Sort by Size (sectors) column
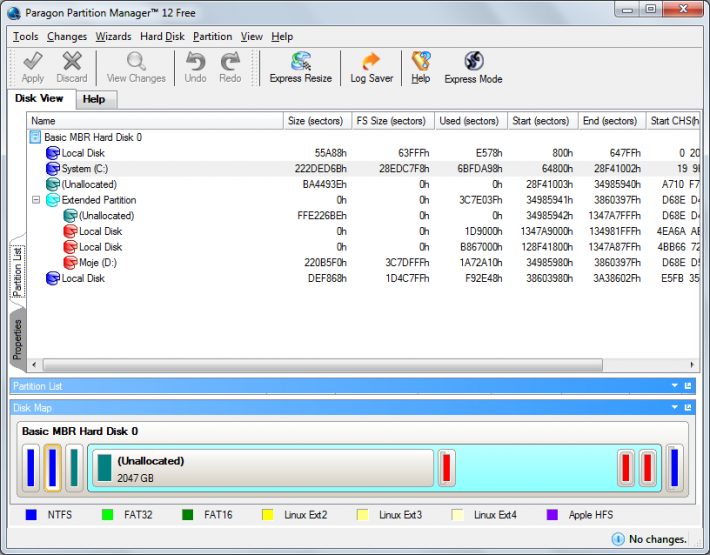Screen dimensions: 710x555 (x=317, y=121)
